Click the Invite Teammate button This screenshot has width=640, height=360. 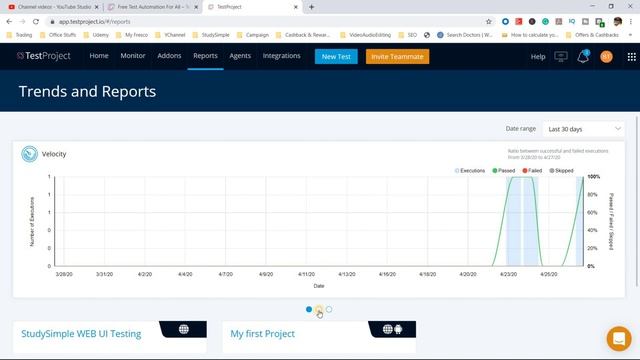[x=397, y=57]
